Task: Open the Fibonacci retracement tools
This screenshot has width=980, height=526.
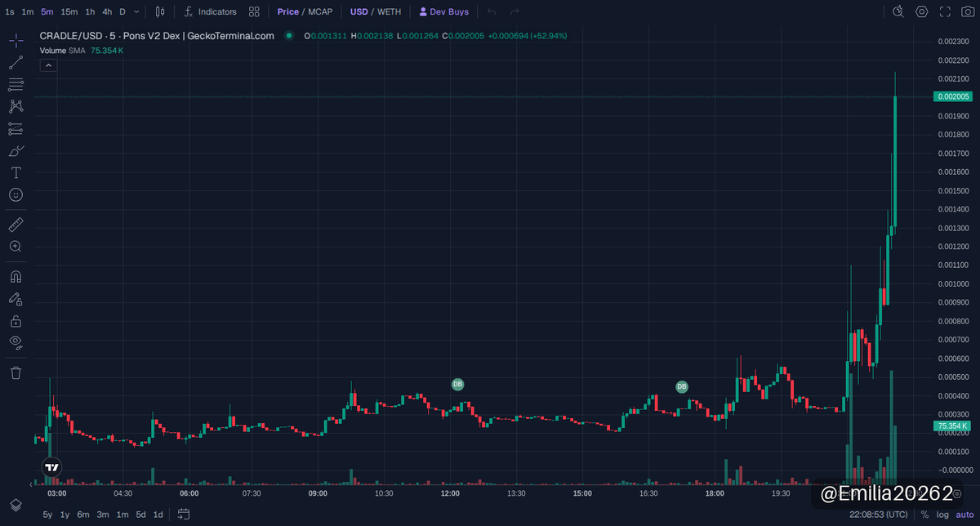Action: pyautogui.click(x=16, y=85)
